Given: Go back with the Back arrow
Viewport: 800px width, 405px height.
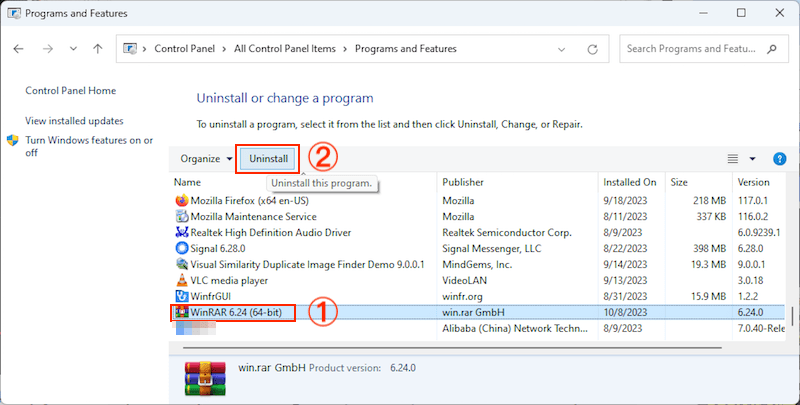Looking at the screenshot, I should click(18, 49).
